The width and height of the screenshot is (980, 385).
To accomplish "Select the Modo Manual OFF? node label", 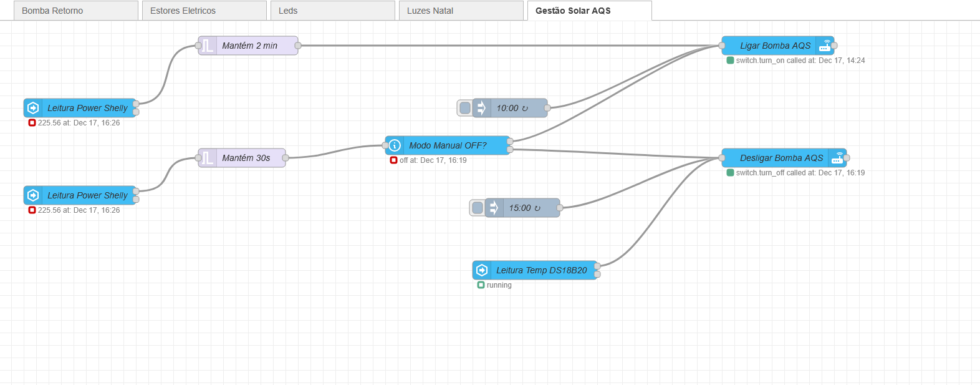I will click(448, 145).
